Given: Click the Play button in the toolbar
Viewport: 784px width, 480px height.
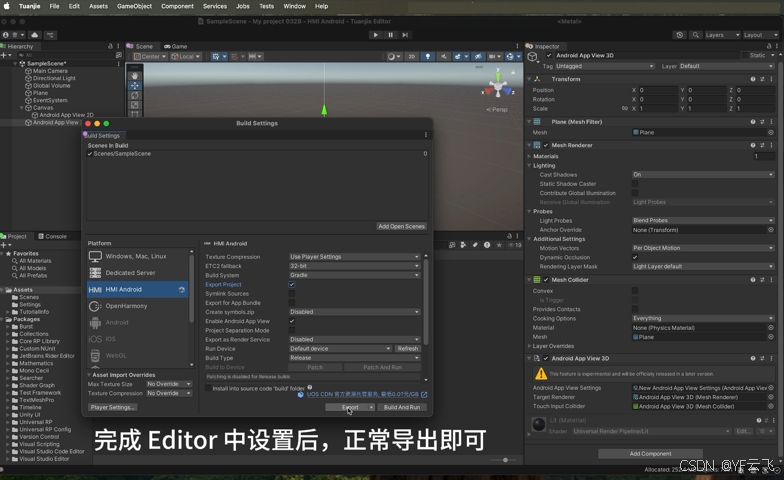Looking at the screenshot, I should click(x=376, y=35).
